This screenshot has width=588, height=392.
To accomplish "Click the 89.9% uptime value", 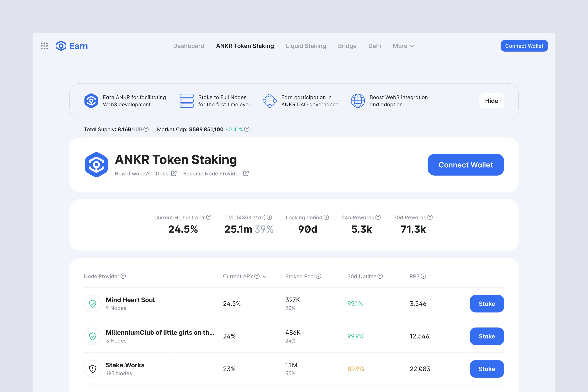I will 355,369.
